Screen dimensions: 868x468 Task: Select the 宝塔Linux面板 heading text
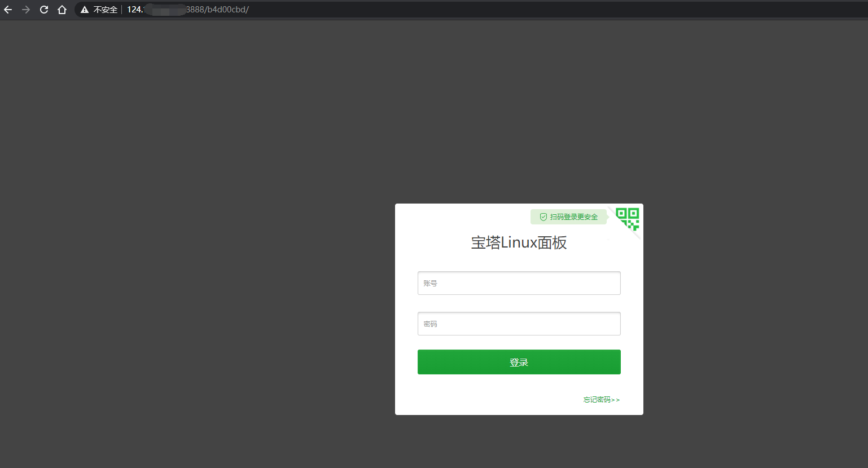(x=519, y=242)
